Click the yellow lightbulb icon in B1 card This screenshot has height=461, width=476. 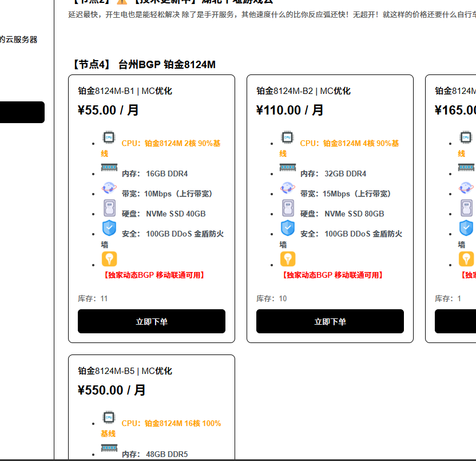(x=109, y=259)
